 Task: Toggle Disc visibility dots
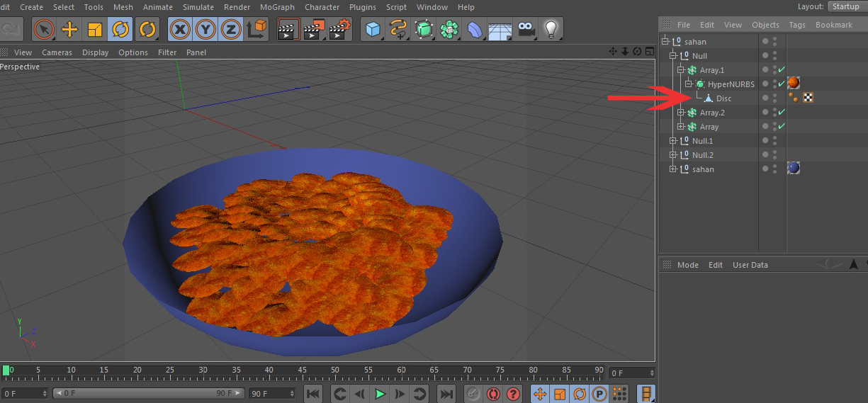click(774, 98)
